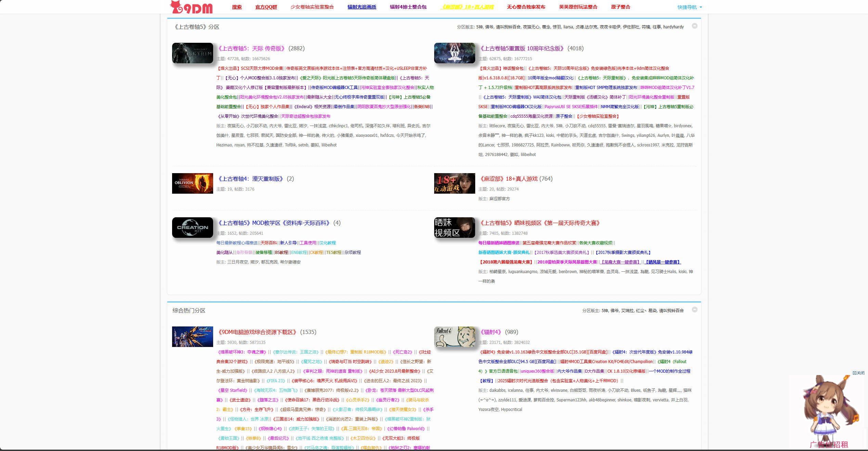Screen dimensions: 868x451
Task: Open 辐射4绅士整合包 nav link
Action: coord(408,7)
